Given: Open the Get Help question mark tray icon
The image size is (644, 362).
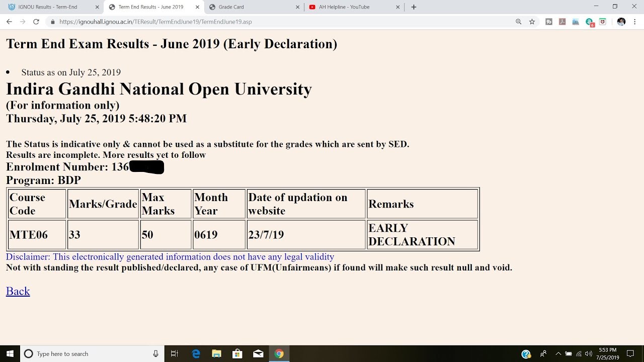Looking at the screenshot, I should [526, 353].
